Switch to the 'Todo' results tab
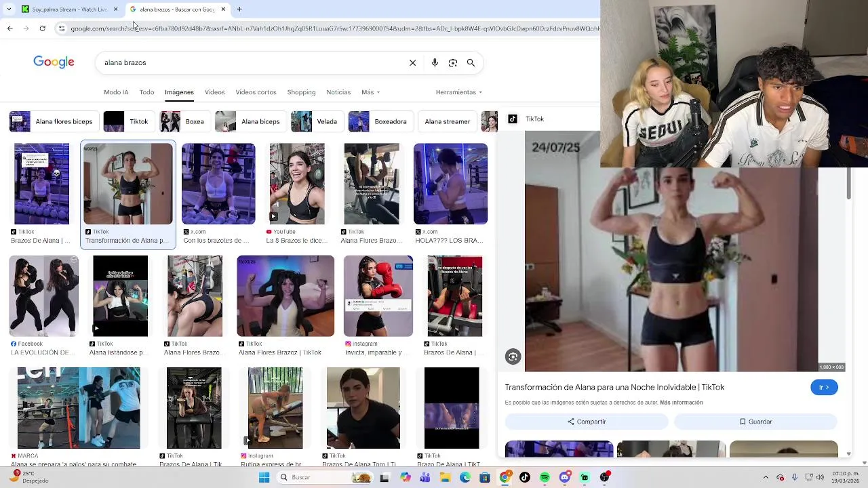This screenshot has height=488, width=868. click(146, 92)
